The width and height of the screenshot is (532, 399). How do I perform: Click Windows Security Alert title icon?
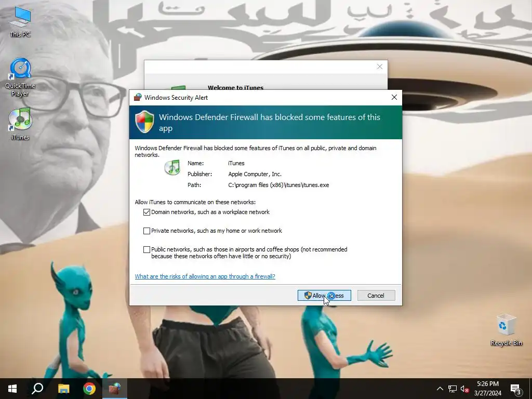tap(138, 97)
